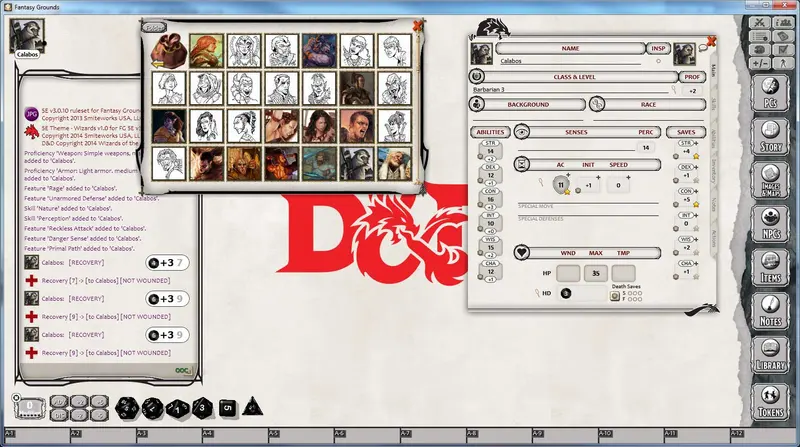
Task: Switch to the Skills tab
Action: [714, 104]
